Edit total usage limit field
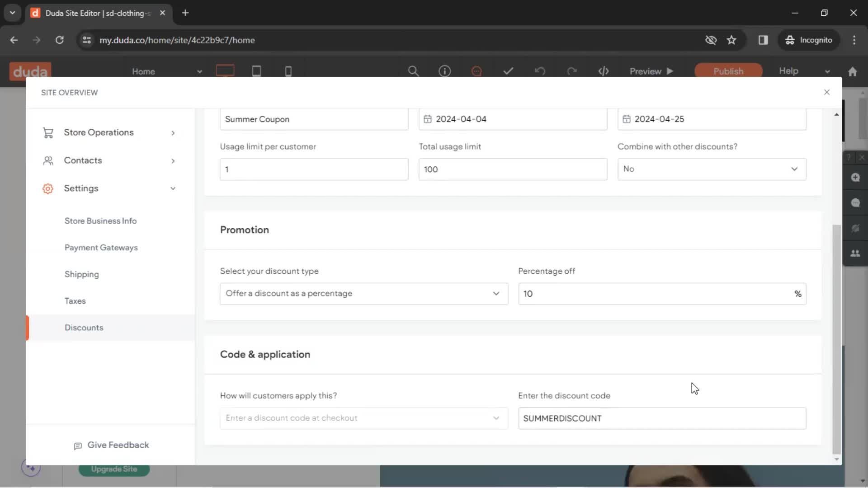 click(x=513, y=169)
